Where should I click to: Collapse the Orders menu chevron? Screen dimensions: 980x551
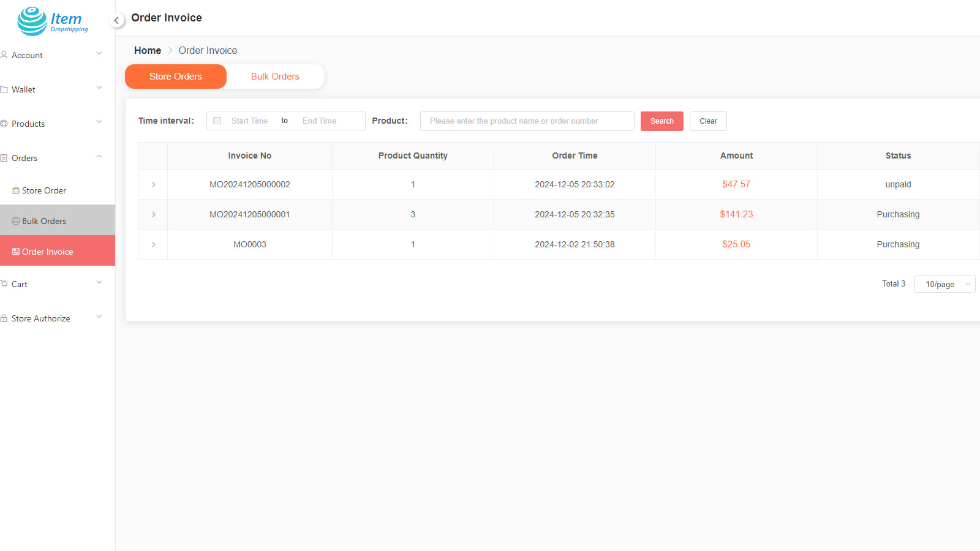[99, 157]
